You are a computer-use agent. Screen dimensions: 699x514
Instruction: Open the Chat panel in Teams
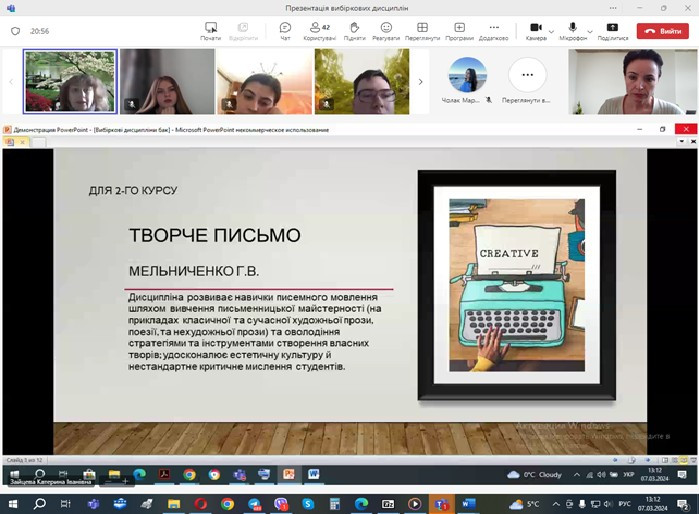(x=285, y=30)
